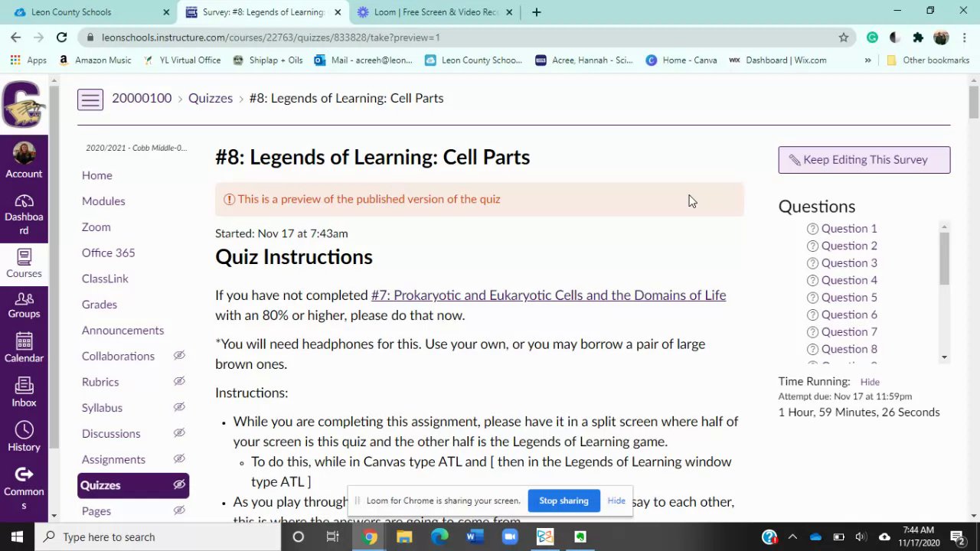The width and height of the screenshot is (980, 551).
Task: Open Chrome three-dot menu
Action: click(x=964, y=37)
